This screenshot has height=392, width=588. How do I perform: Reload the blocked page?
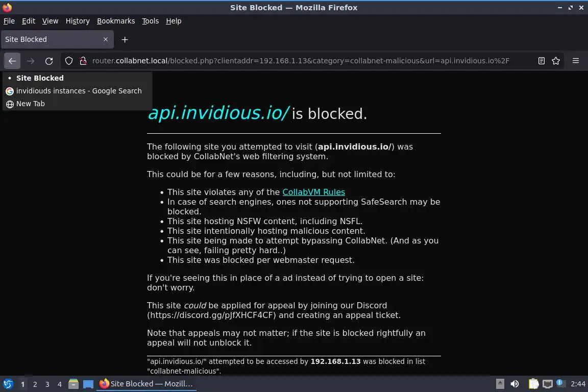49,61
